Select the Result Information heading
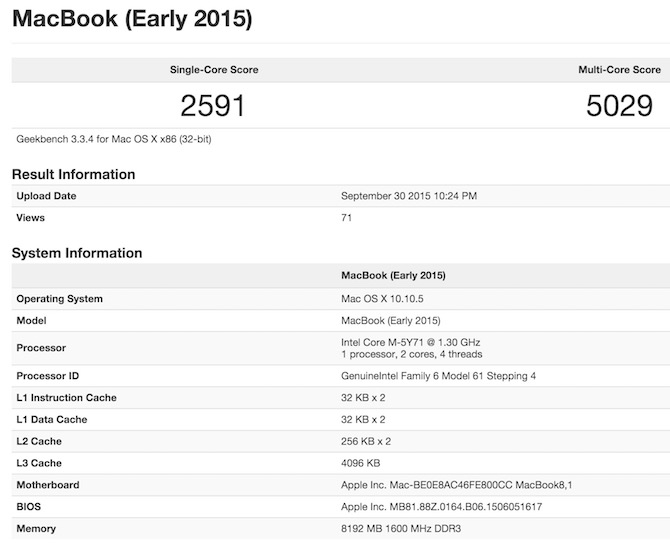This screenshot has height=550, width=670. [73, 174]
